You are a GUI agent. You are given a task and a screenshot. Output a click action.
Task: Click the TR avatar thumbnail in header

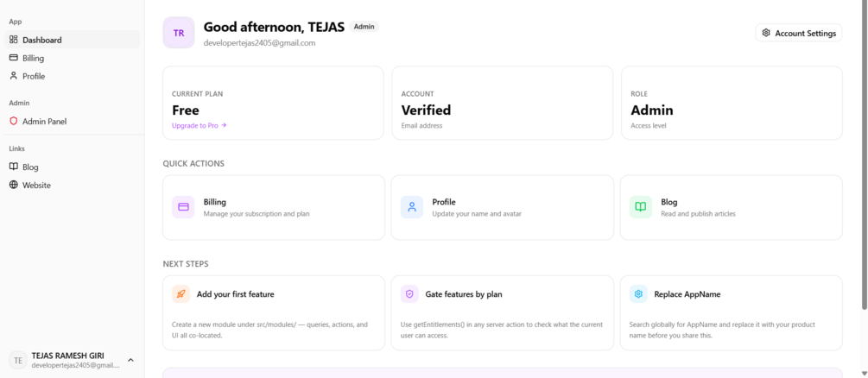(179, 33)
